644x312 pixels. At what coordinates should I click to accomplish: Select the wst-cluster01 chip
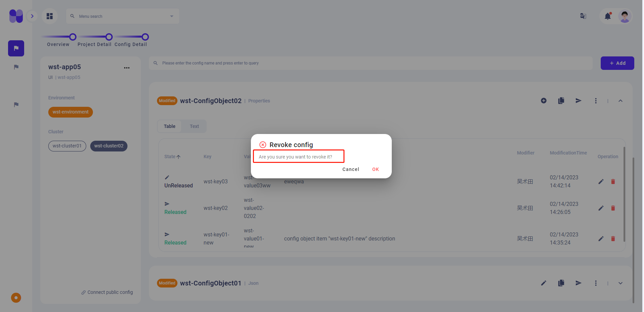(67, 146)
